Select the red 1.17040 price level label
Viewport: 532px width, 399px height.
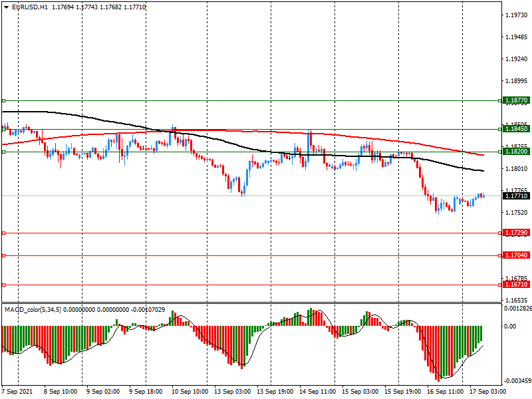click(x=517, y=255)
